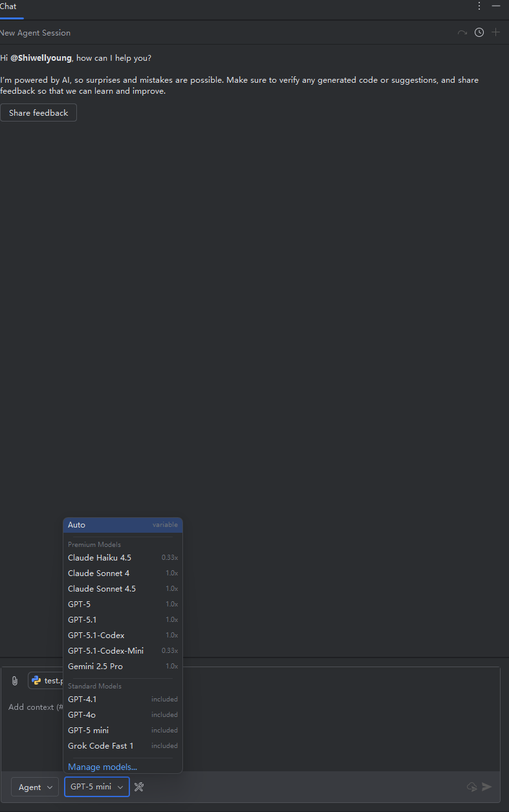Choose Grok Code Fast 1 model
Image resolution: width=509 pixels, height=812 pixels.
[x=123, y=745]
